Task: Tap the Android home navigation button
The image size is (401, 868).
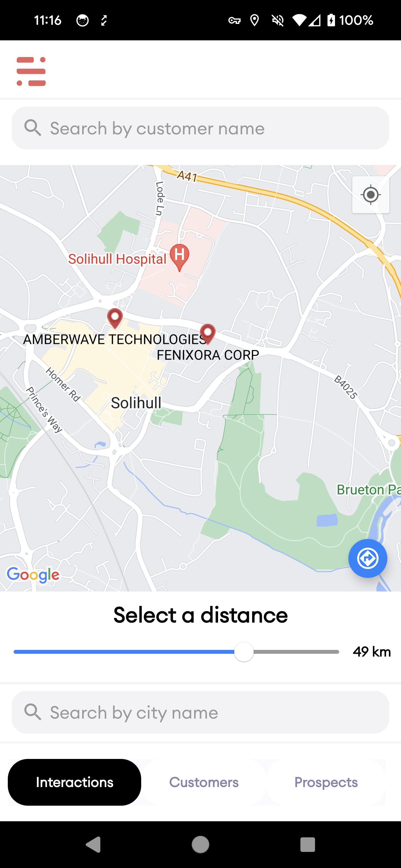Action: coord(200,845)
